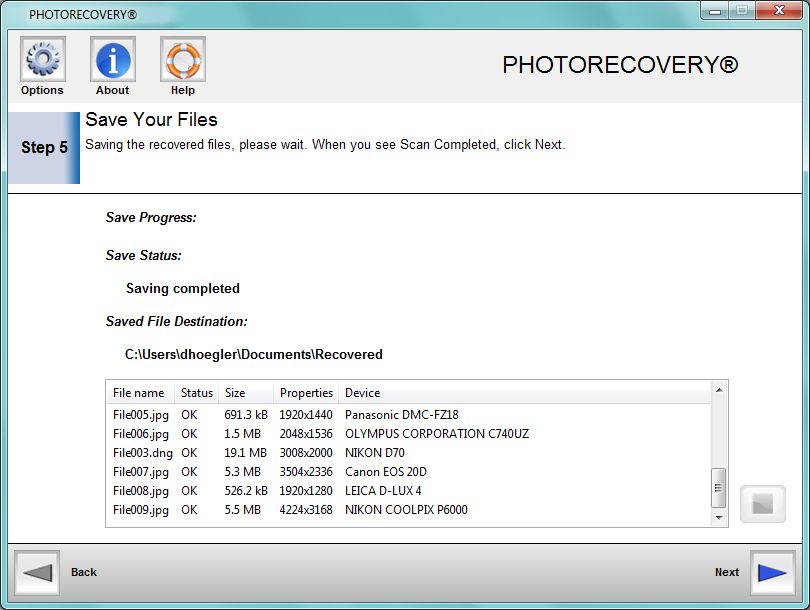Click the Back text label
This screenshot has height=610, width=810.
coord(84,572)
